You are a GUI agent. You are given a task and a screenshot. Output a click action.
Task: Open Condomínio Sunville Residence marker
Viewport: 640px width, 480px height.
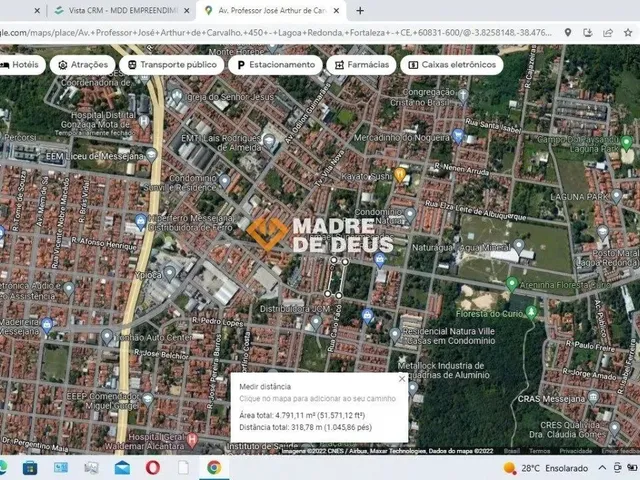(224, 180)
